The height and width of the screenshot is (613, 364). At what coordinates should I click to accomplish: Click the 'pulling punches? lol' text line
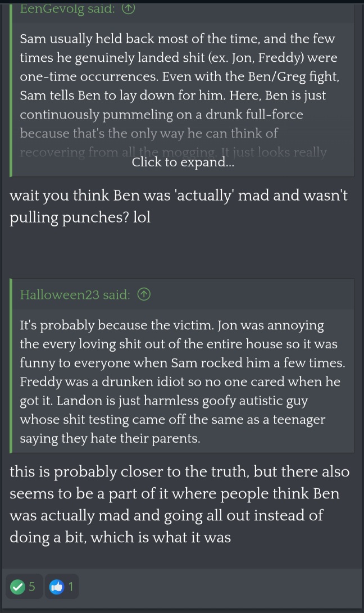click(x=80, y=217)
